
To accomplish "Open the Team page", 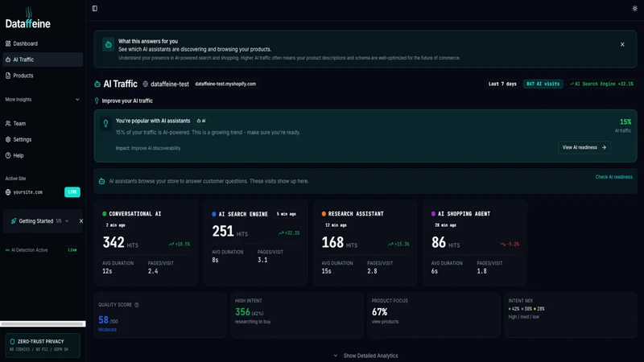I will point(43,124).
